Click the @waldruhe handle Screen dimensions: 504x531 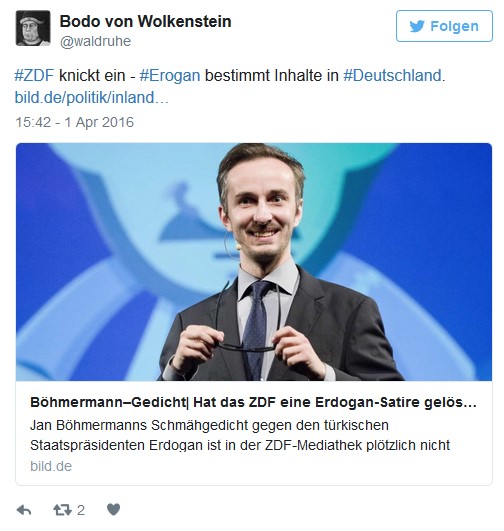96,41
